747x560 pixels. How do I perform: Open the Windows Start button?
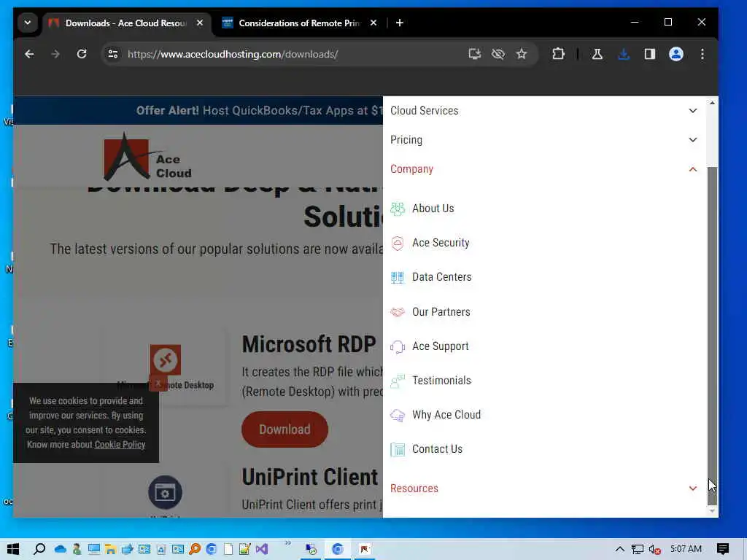click(x=13, y=549)
